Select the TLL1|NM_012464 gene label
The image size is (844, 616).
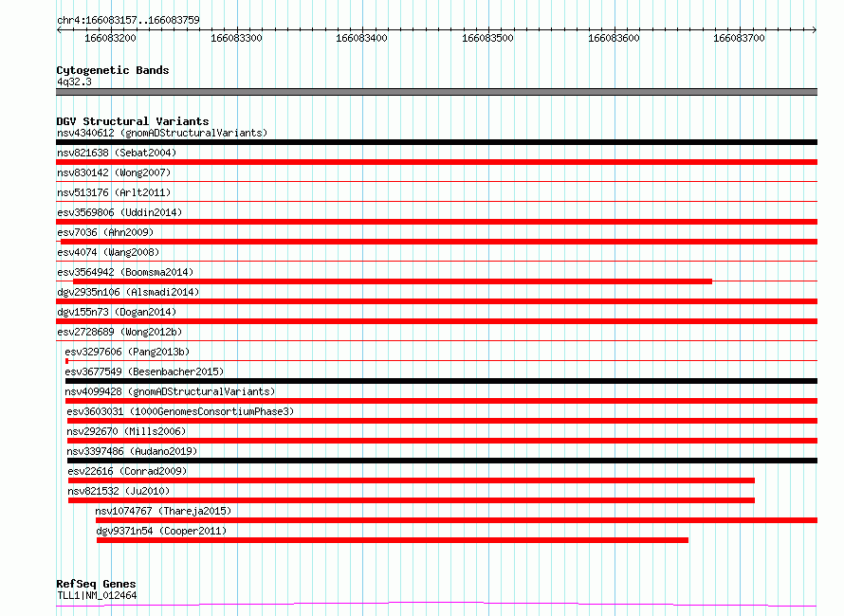pyautogui.click(x=97, y=595)
